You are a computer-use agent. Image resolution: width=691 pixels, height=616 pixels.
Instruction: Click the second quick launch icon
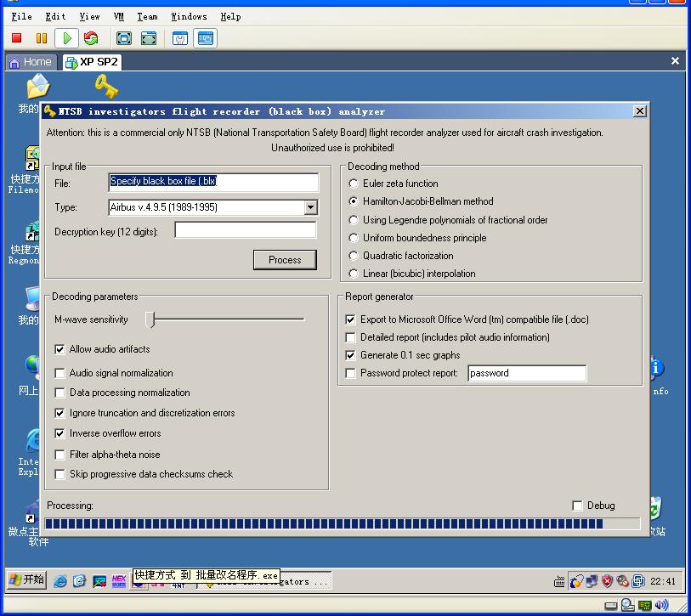tap(79, 582)
